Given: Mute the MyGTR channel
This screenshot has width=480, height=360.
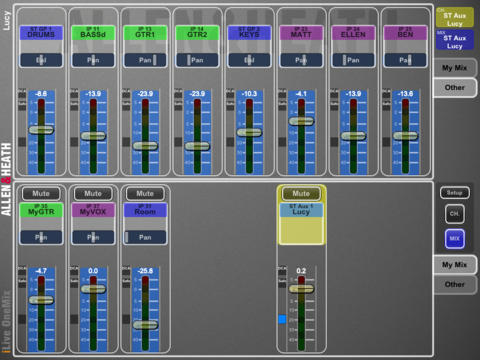Looking at the screenshot, I should pyautogui.click(x=41, y=193).
